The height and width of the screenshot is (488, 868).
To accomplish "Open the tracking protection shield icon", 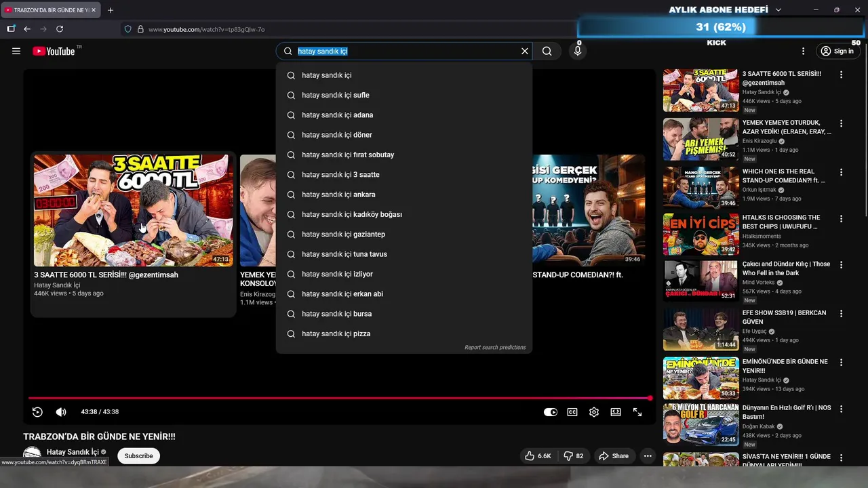I will click(x=127, y=29).
